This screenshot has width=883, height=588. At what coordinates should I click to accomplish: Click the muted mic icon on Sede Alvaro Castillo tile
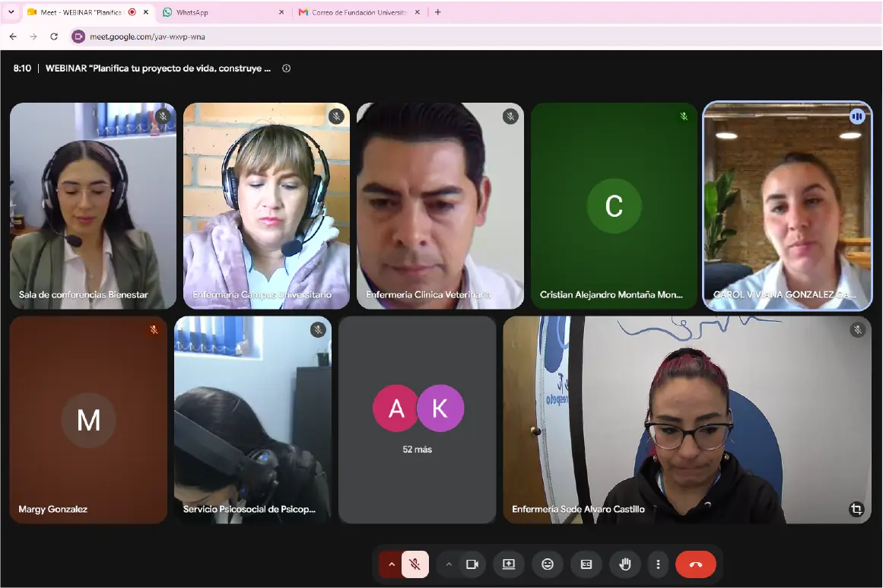tap(858, 330)
